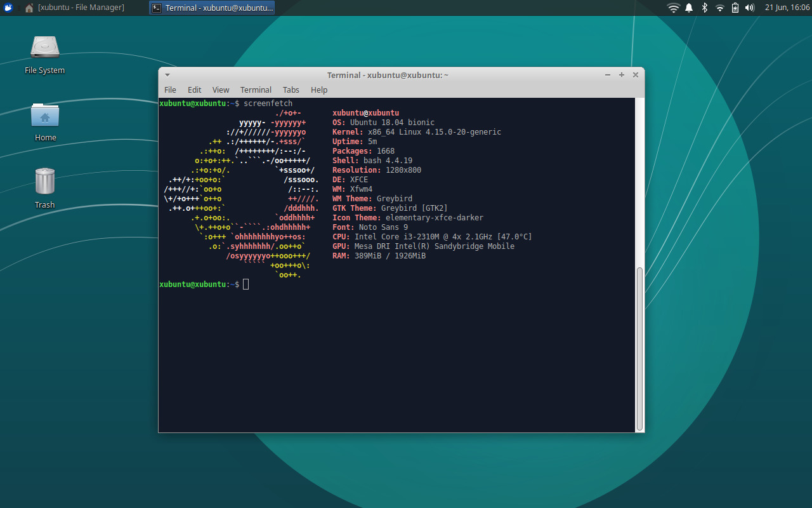Image resolution: width=812 pixels, height=508 pixels.
Task: Open the File menu in Terminal
Action: point(169,90)
